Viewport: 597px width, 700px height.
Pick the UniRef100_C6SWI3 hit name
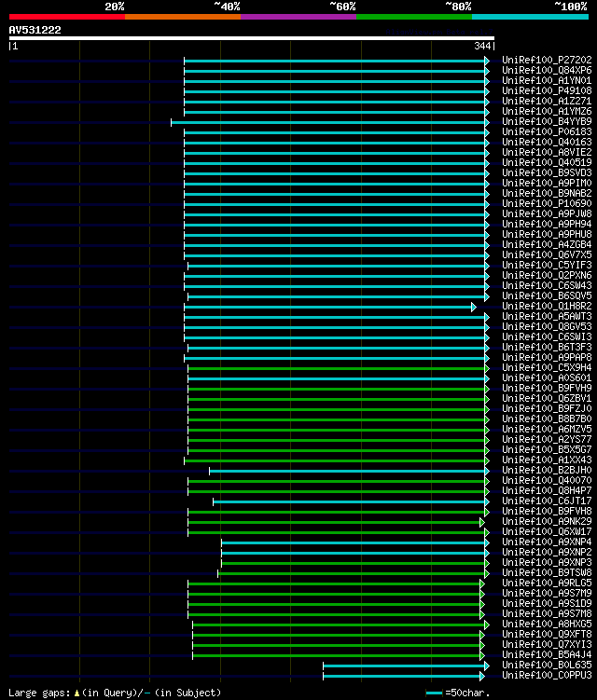tap(547, 337)
